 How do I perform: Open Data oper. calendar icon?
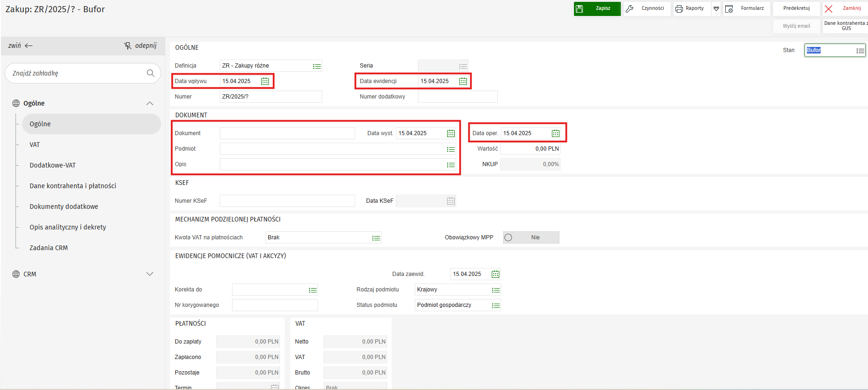click(556, 133)
